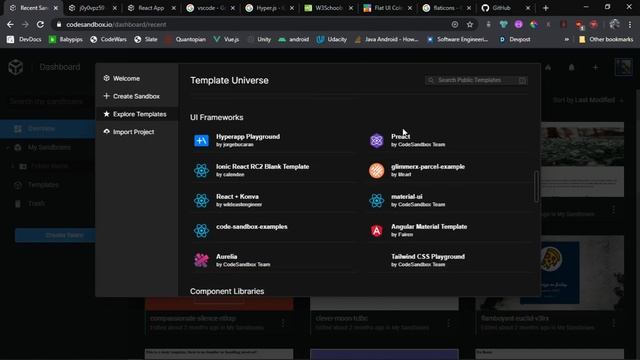The height and width of the screenshot is (360, 640).
Task: Click the Component Libraries heading
Action: point(227,291)
